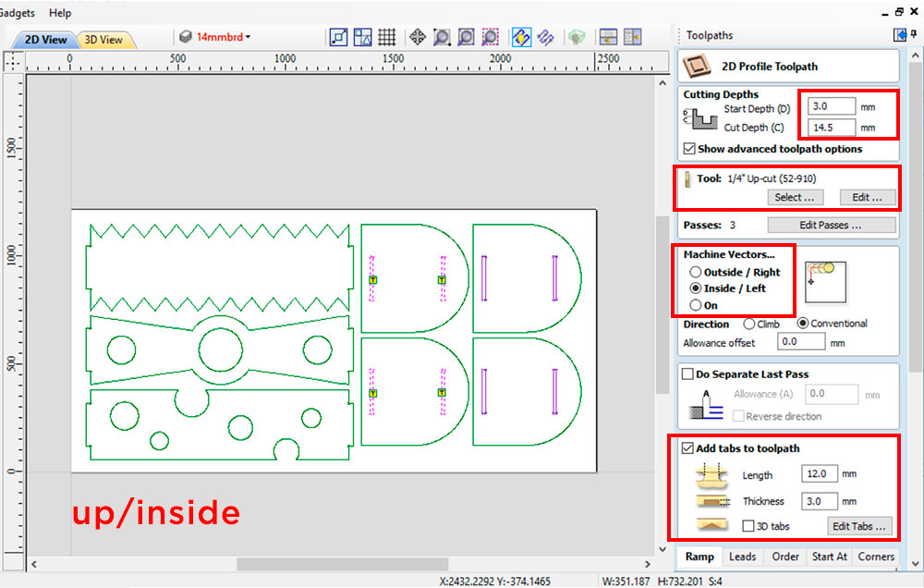Screen dimensions: 924x588
Task: Enable the 3D tabs checkbox
Action: click(x=748, y=525)
